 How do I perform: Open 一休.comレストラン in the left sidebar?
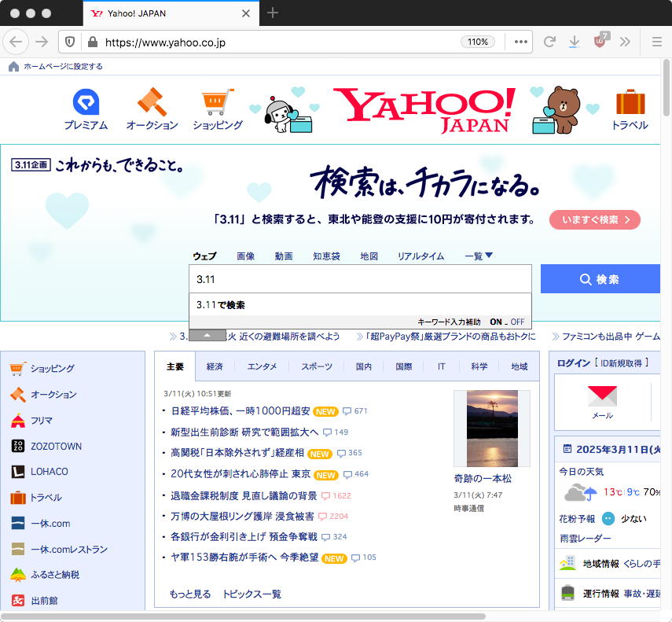[x=69, y=549]
